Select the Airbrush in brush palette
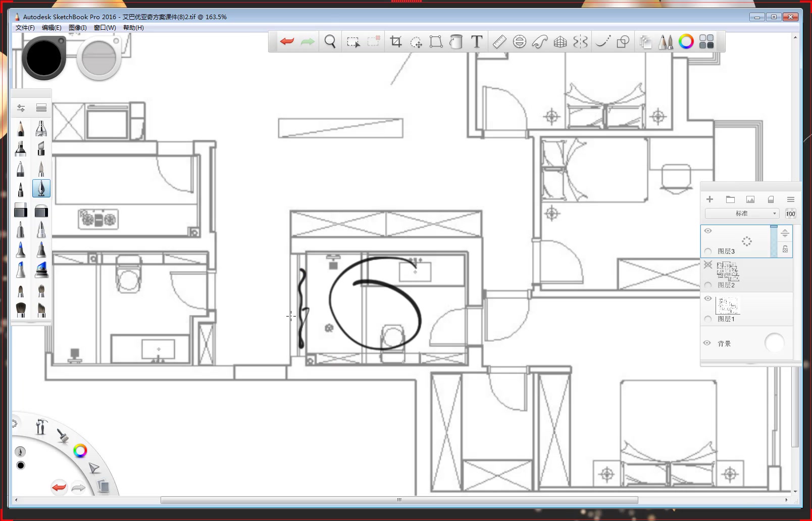 tap(41, 128)
